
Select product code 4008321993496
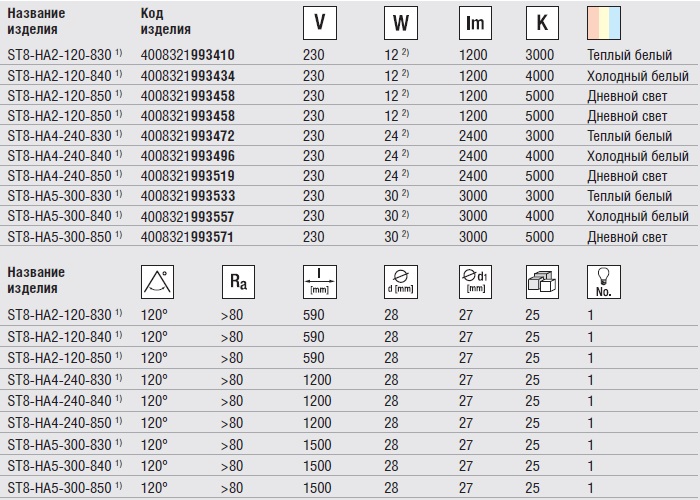(x=189, y=156)
